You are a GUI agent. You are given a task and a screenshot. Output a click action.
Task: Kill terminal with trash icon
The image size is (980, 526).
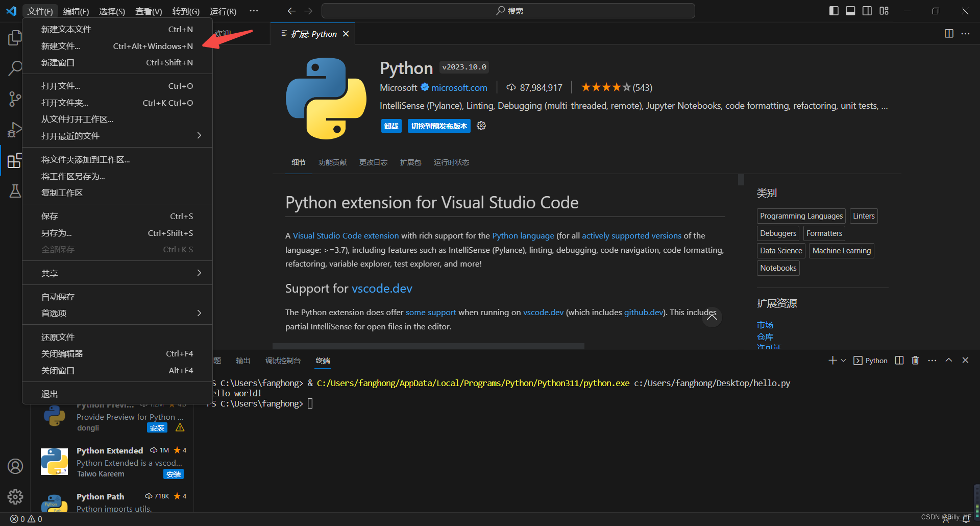(x=915, y=361)
